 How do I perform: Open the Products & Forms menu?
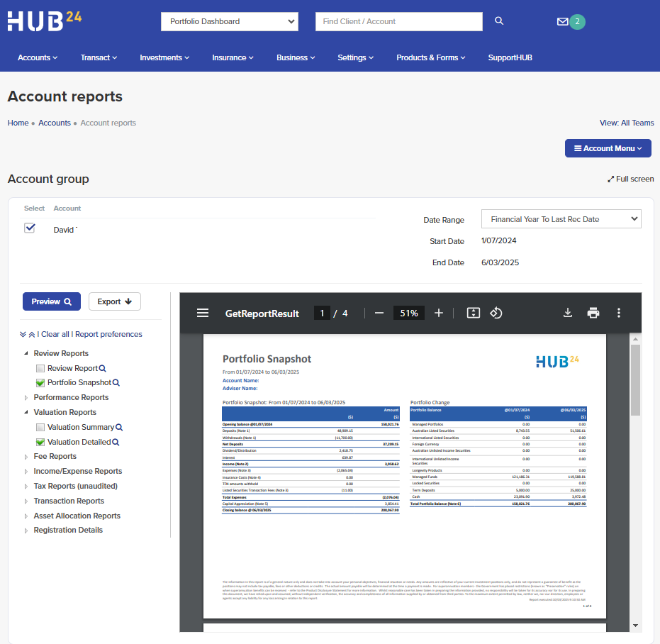point(431,57)
